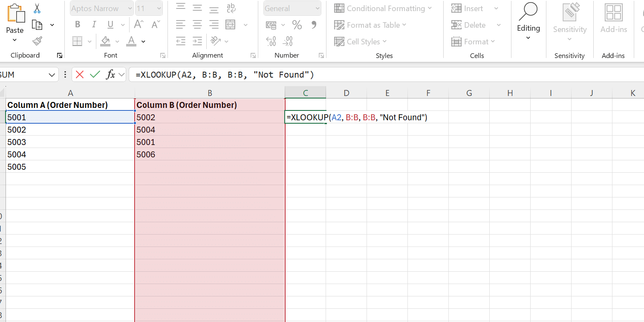Open the Conditional Formatting menu
Image resolution: width=644 pixels, height=322 pixels.
pyautogui.click(x=383, y=9)
